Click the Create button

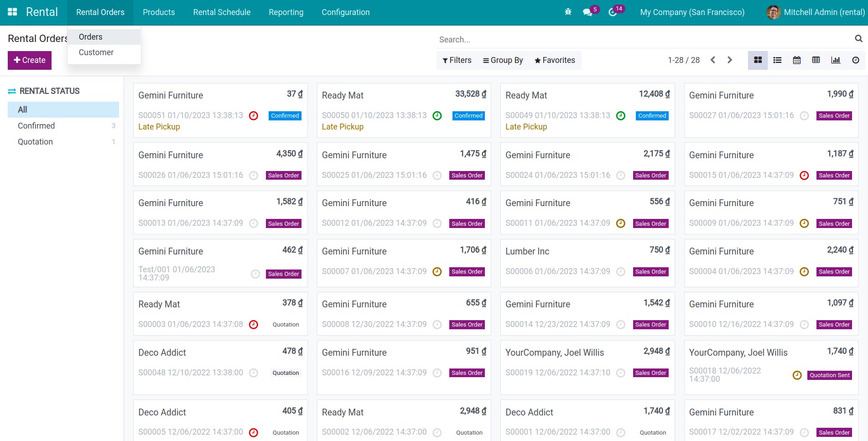pos(30,60)
